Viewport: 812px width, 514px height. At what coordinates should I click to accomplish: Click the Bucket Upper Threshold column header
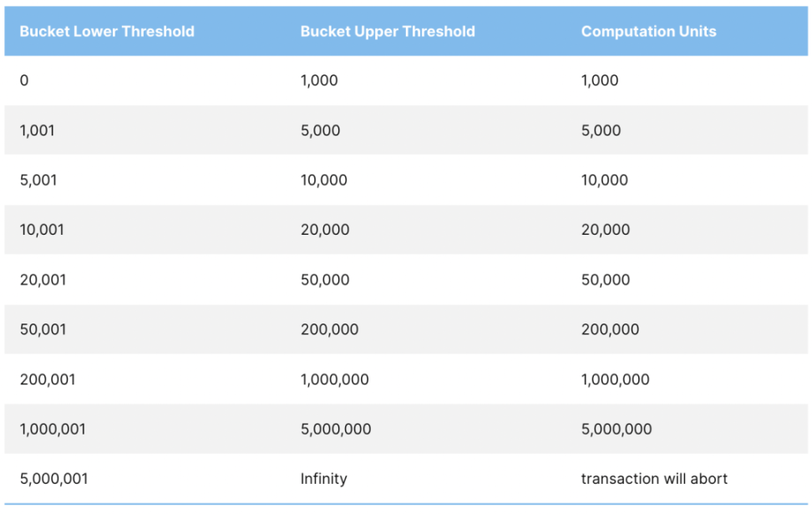coord(388,32)
